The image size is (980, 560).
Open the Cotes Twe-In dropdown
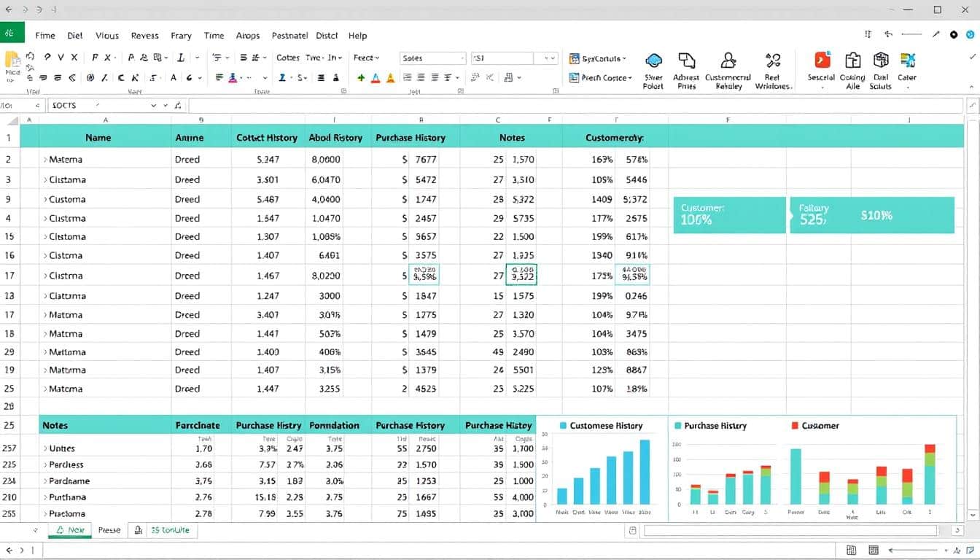click(310, 58)
